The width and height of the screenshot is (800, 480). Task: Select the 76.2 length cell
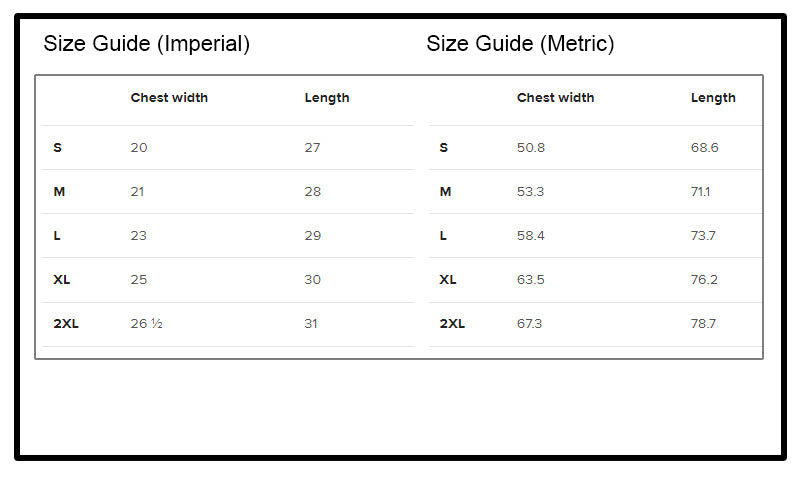[x=704, y=280]
